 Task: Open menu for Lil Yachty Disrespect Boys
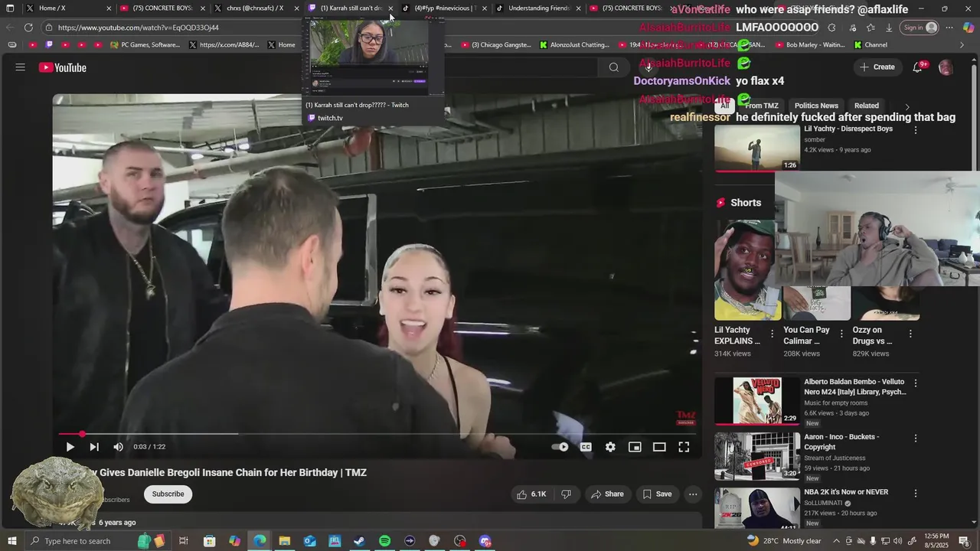point(916,129)
